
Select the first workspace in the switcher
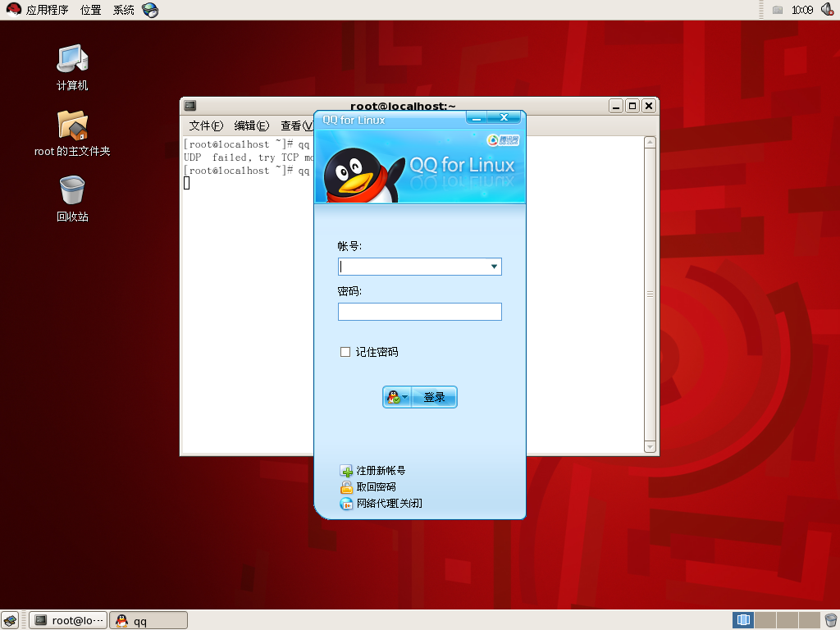[743, 620]
